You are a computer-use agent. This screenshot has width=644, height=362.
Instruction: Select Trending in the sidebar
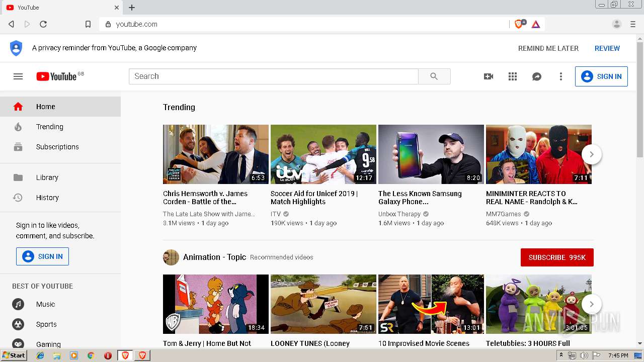coord(60,127)
